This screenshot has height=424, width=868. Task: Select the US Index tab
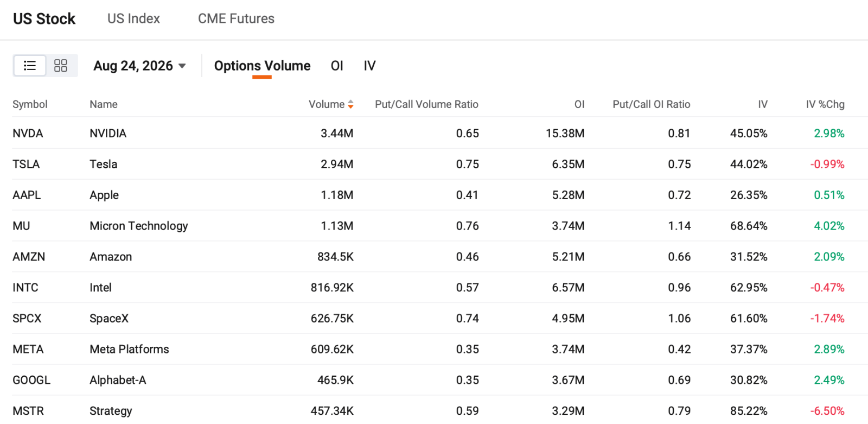(133, 18)
